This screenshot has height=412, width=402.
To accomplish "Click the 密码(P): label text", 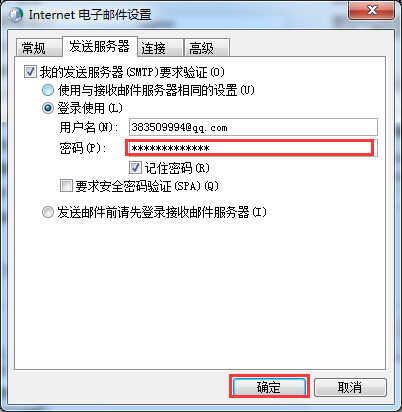I will pos(83,148).
